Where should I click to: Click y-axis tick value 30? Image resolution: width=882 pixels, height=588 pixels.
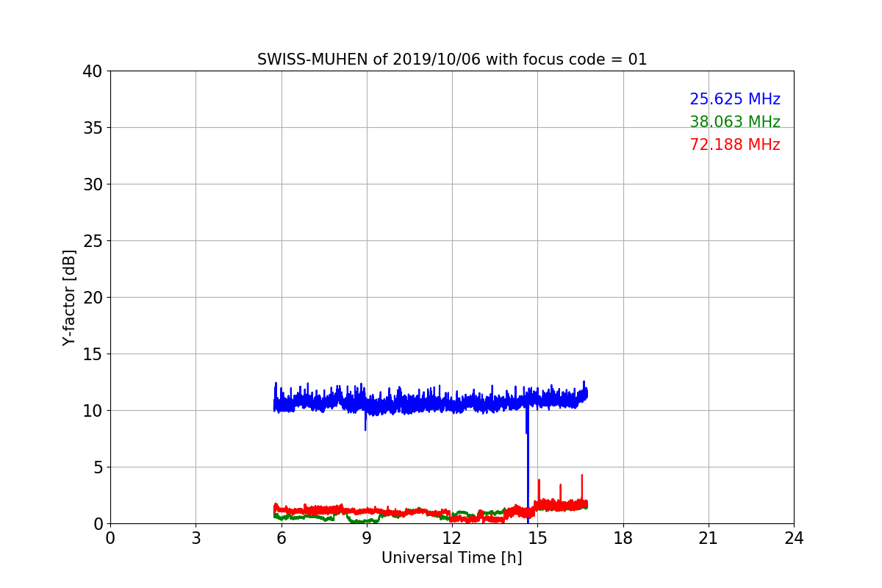(93, 184)
